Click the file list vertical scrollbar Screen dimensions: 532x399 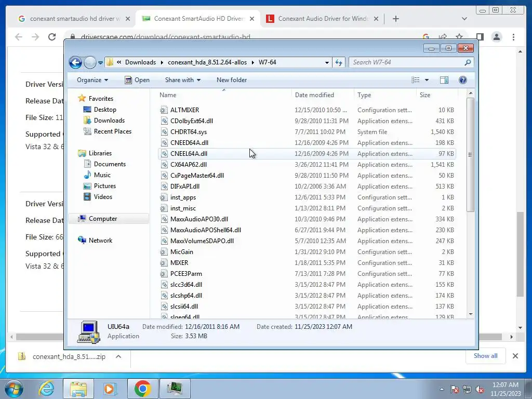coord(470,155)
